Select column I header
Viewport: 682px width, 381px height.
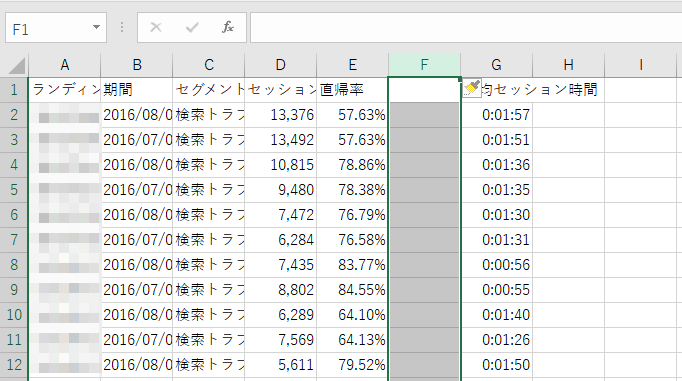click(x=641, y=65)
